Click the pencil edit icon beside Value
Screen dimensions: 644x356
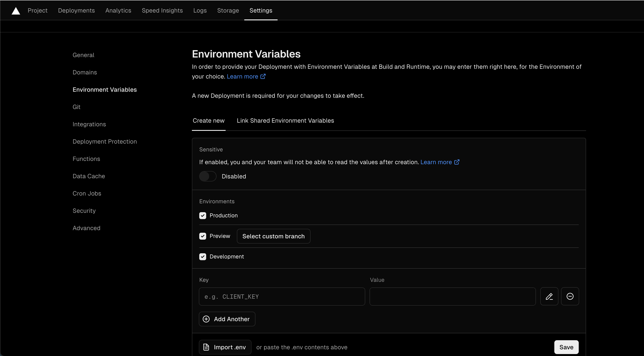(x=549, y=297)
